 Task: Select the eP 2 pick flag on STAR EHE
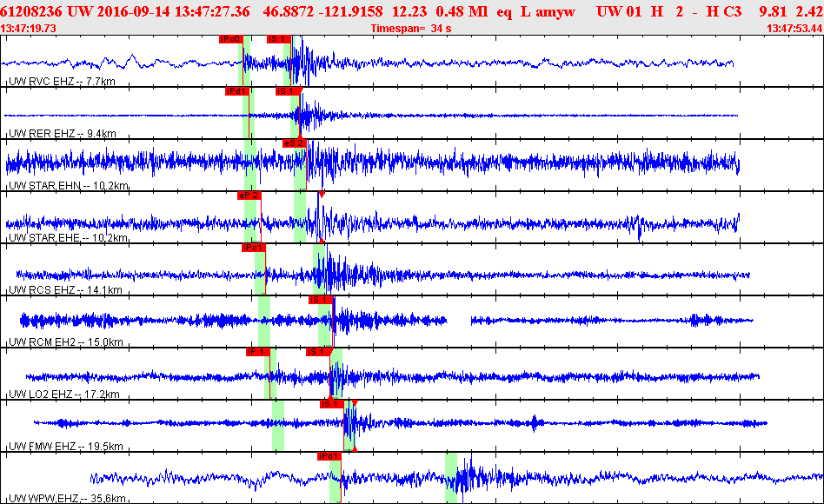pos(249,195)
